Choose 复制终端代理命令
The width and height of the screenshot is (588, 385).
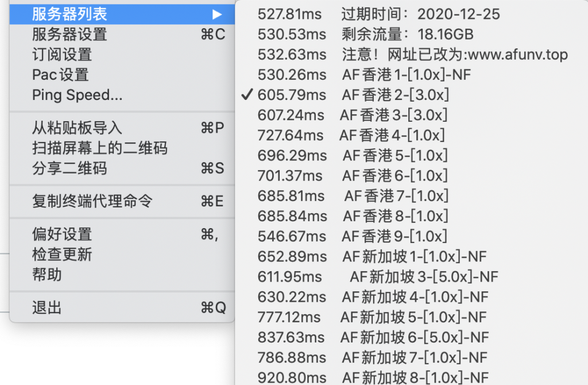pos(122,202)
